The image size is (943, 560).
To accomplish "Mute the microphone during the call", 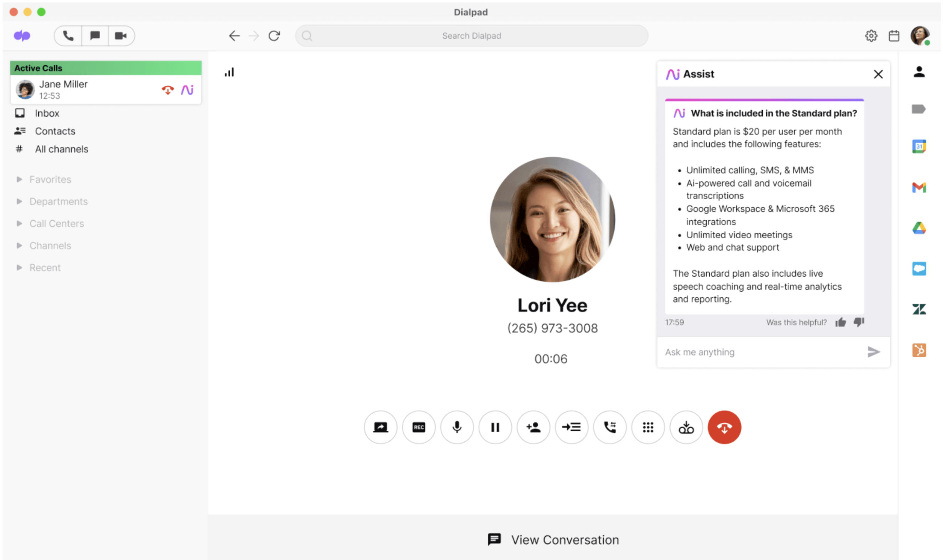I will [457, 427].
